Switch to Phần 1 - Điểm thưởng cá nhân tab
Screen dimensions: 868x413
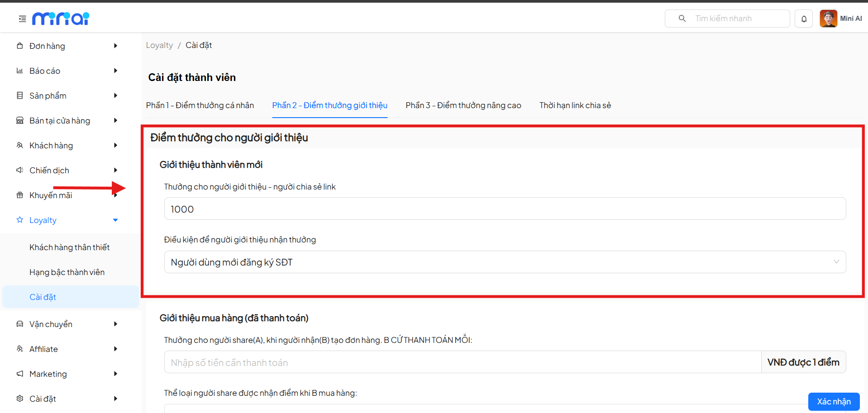pos(200,105)
